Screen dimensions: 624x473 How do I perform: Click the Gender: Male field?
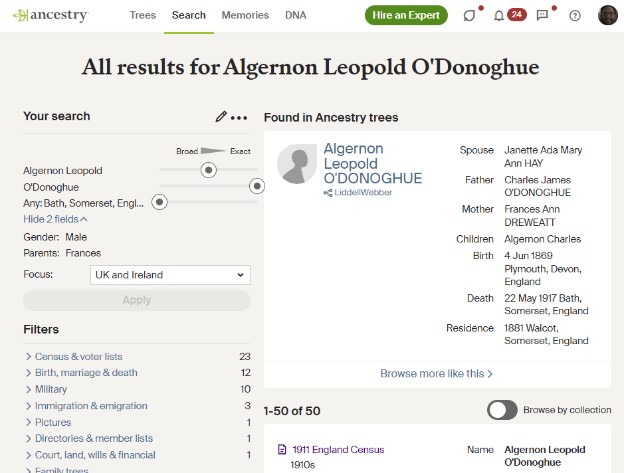pos(55,237)
